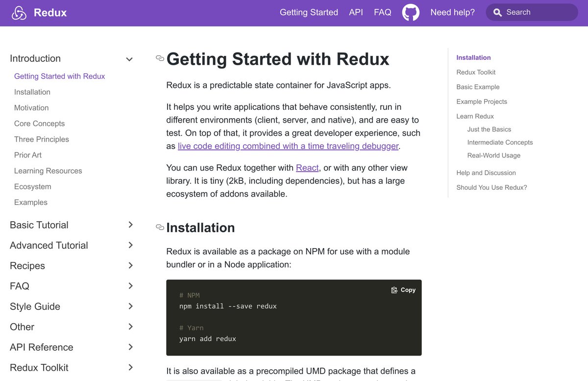
Task: Click the Introduction section label
Action: (35, 58)
